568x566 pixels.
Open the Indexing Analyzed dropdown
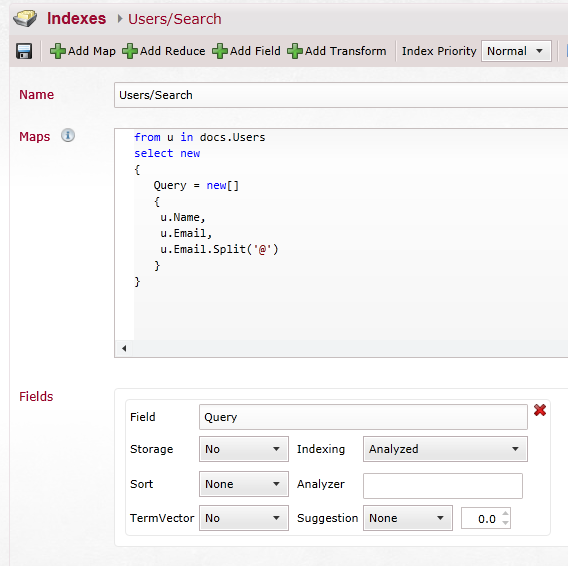click(445, 449)
